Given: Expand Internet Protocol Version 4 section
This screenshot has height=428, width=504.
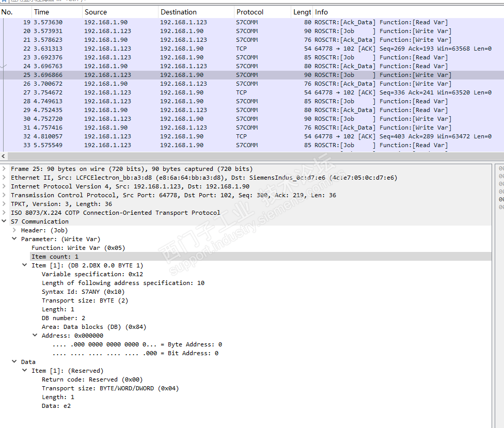Looking at the screenshot, I should [x=4, y=186].
